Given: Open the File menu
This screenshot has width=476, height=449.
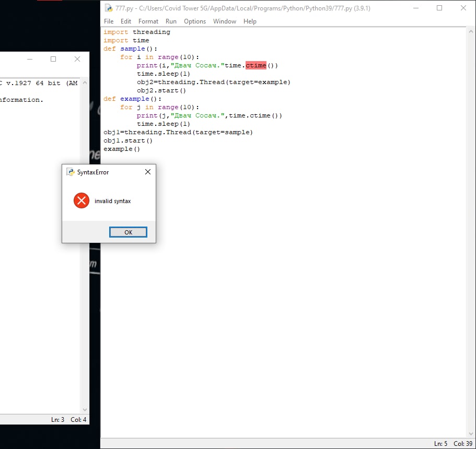Looking at the screenshot, I should [109, 21].
